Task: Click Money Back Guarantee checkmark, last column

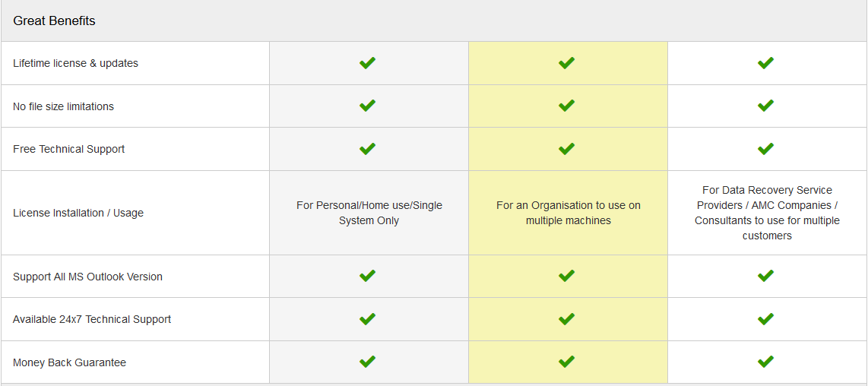Action: point(765,362)
